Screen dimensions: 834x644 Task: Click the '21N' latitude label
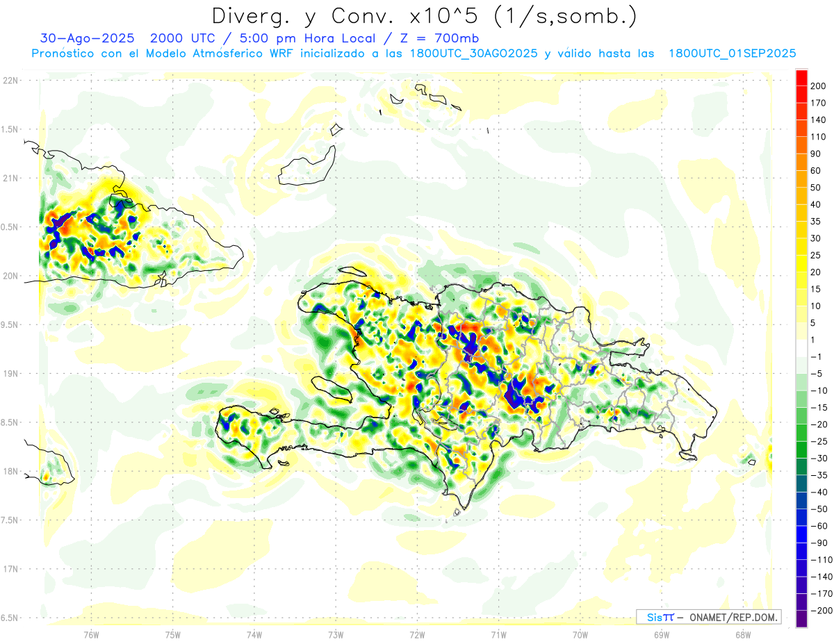coord(11,179)
